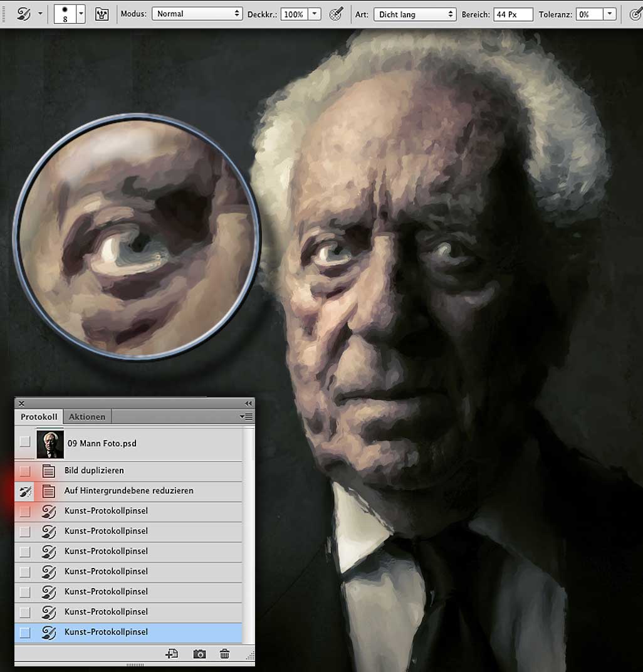Set the history source box for the sixth Kunst-Protokollpinsel
The width and height of the screenshot is (643, 672).
(25, 612)
